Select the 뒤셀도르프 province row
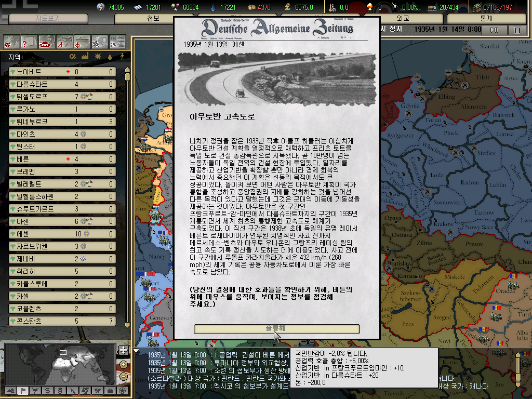Viewport: 532px width, 399px height. [62, 97]
